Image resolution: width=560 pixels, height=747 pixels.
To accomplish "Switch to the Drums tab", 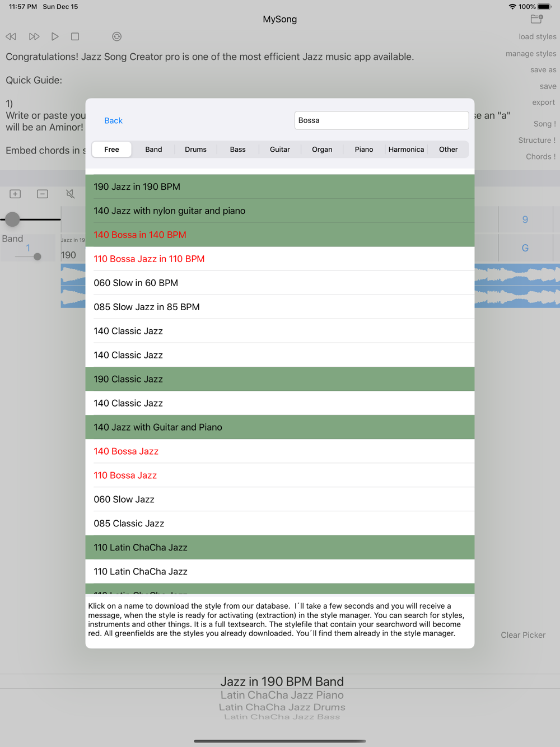I will [x=195, y=150].
